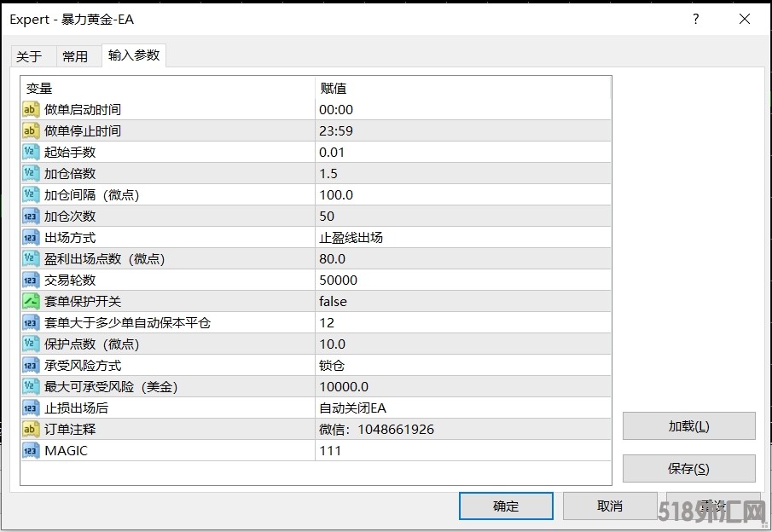772x532 pixels.
Task: Click the help question mark button
Action: [696, 19]
